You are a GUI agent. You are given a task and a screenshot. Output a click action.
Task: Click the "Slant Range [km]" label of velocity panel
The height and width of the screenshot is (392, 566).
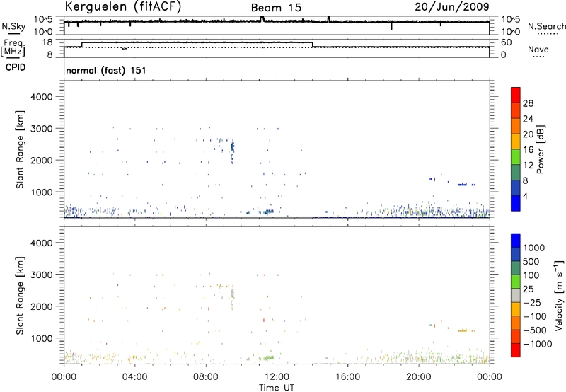pos(20,295)
